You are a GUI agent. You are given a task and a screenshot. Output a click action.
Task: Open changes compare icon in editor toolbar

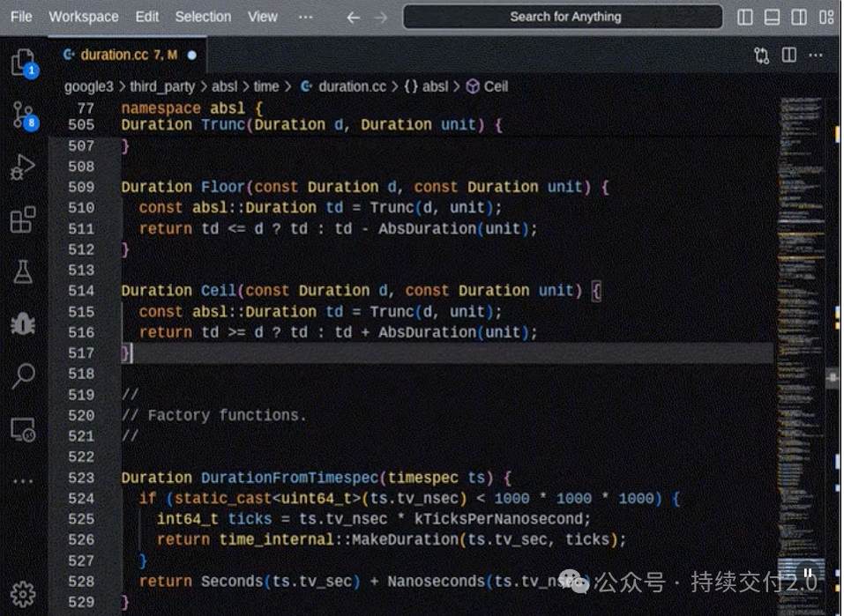762,56
